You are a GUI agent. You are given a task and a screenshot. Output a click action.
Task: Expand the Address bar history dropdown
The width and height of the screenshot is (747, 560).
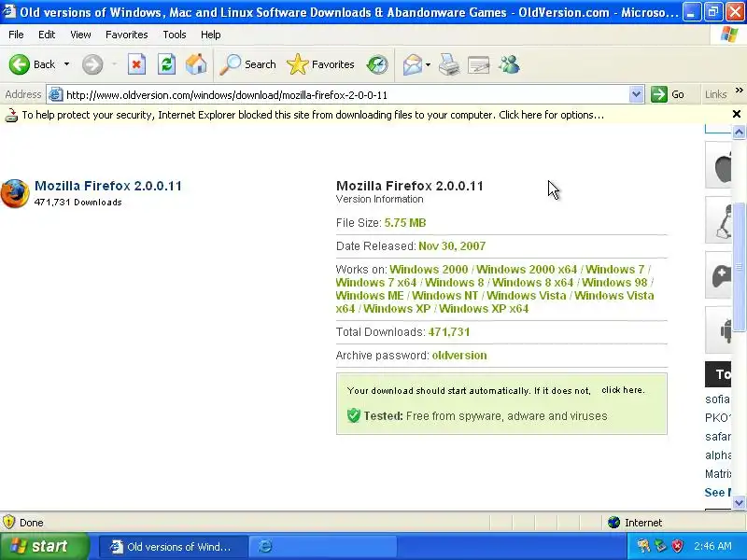(x=636, y=95)
